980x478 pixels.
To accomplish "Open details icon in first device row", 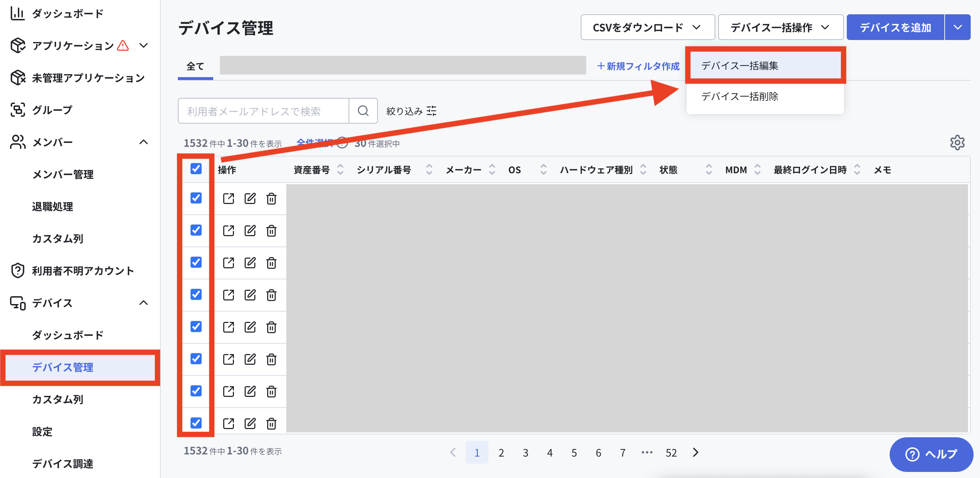I will pos(228,198).
